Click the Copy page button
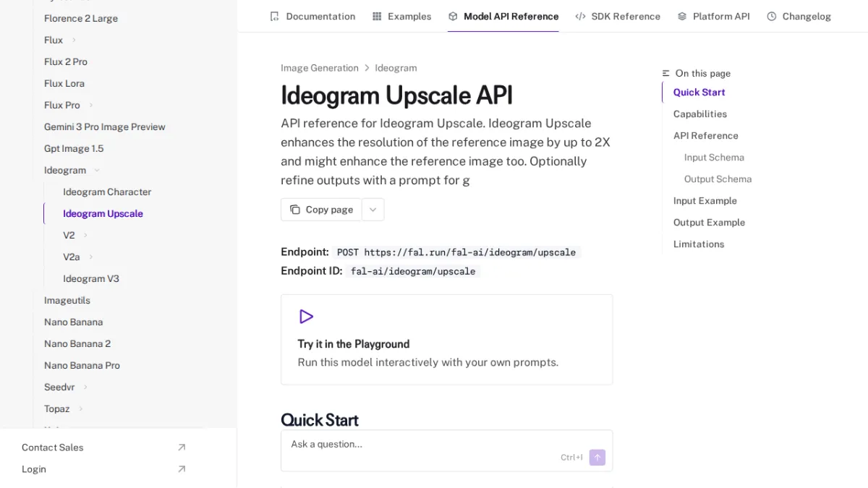This screenshot has height=488, width=868. (x=321, y=210)
